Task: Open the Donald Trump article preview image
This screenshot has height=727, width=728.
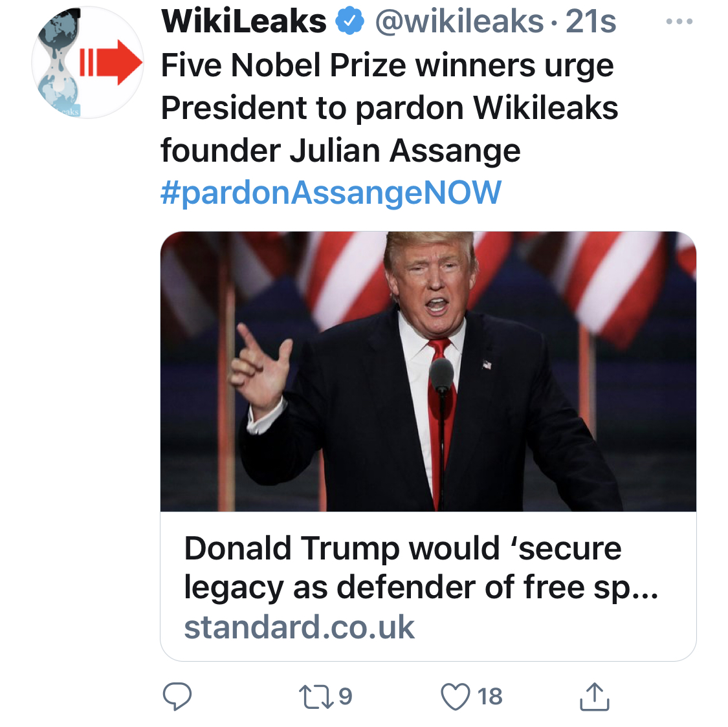Action: coord(428,371)
